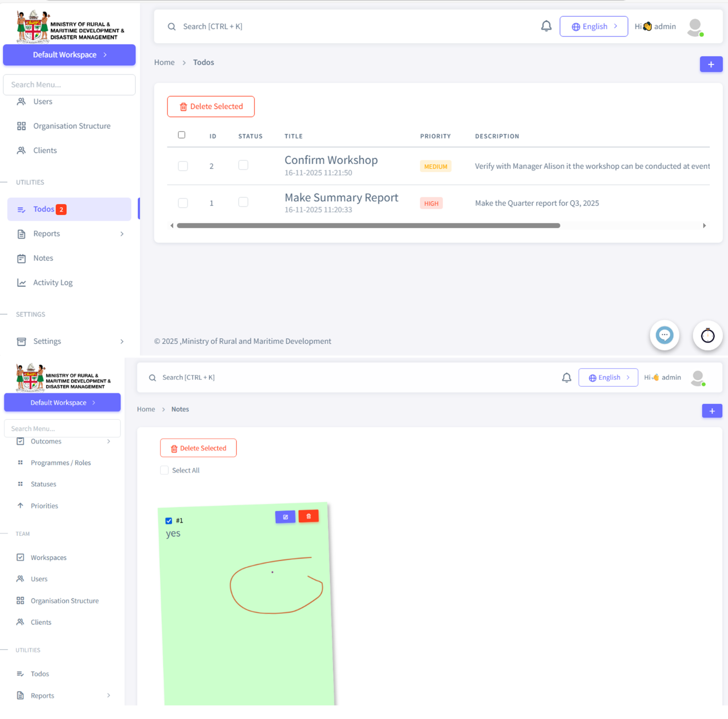
Task: Toggle the select-all checkbox in Todos table header
Action: pyautogui.click(x=182, y=135)
